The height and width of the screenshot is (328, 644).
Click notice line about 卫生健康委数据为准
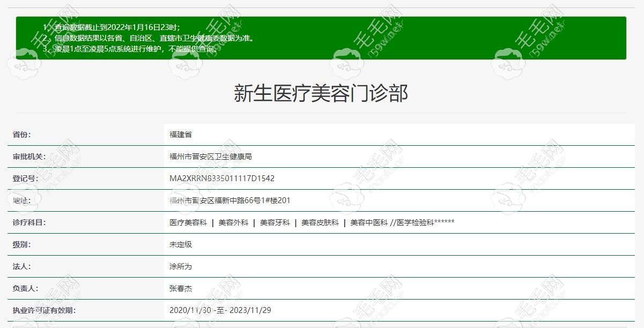149,38
